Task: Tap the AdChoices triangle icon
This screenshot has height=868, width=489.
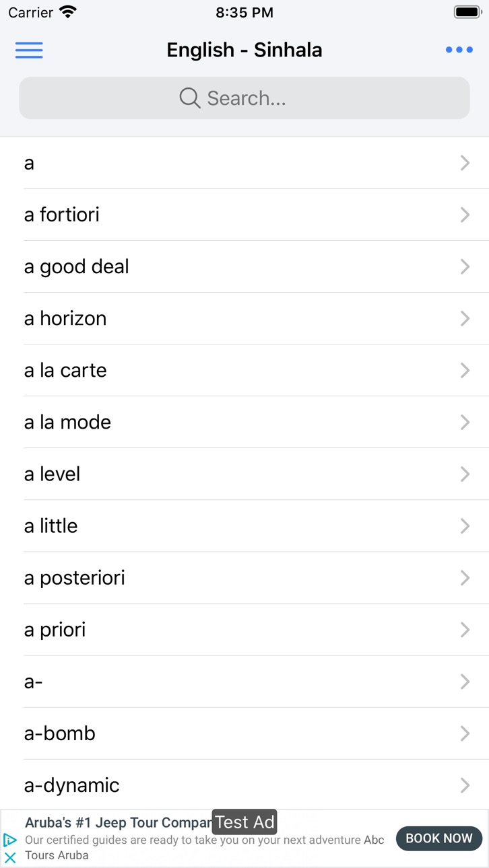Action: (10, 840)
